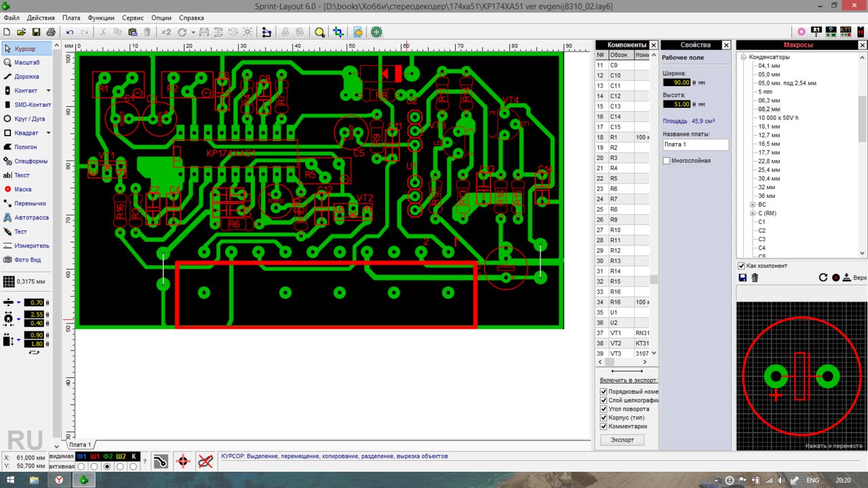Open Фото Вид photo view
868x488 pixels.
28,260
